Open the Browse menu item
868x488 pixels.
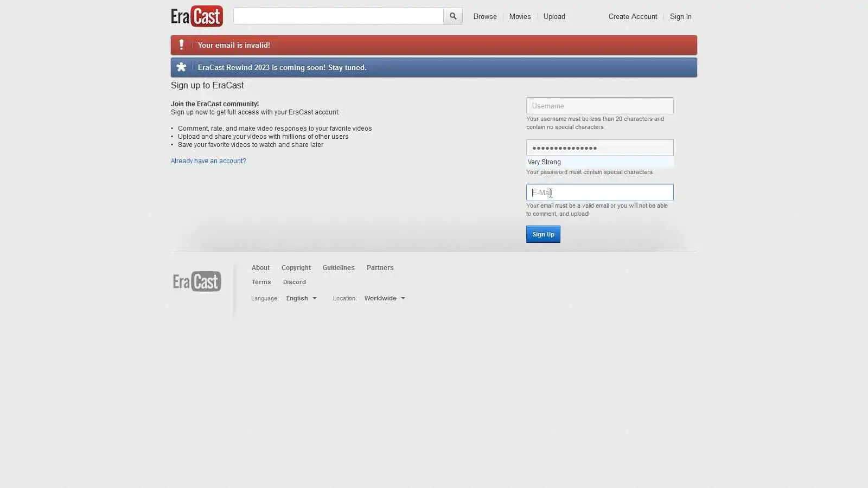coord(485,17)
